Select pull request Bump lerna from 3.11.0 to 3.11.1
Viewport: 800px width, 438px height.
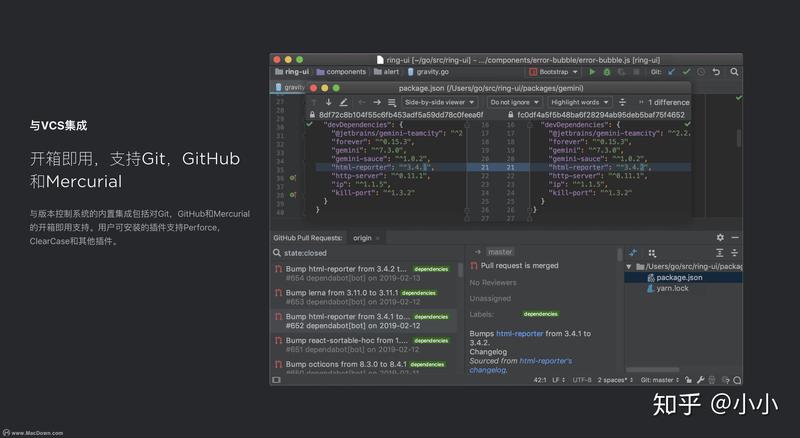point(364,297)
